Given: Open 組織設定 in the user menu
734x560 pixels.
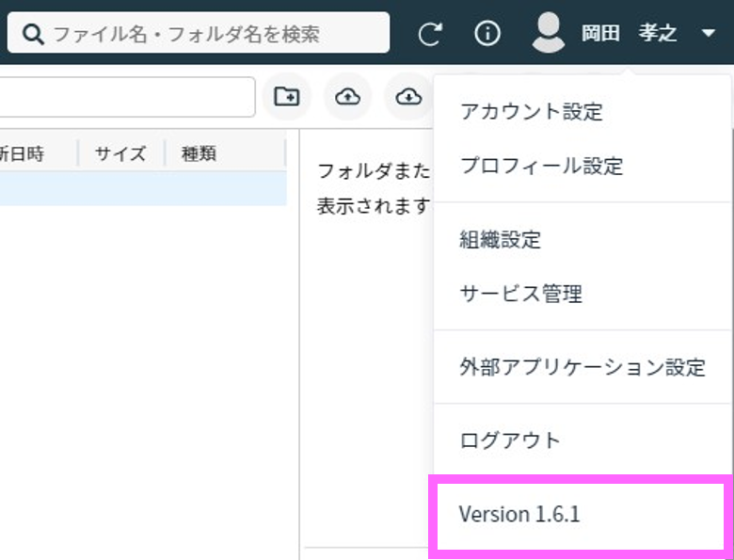Looking at the screenshot, I should point(501,239).
